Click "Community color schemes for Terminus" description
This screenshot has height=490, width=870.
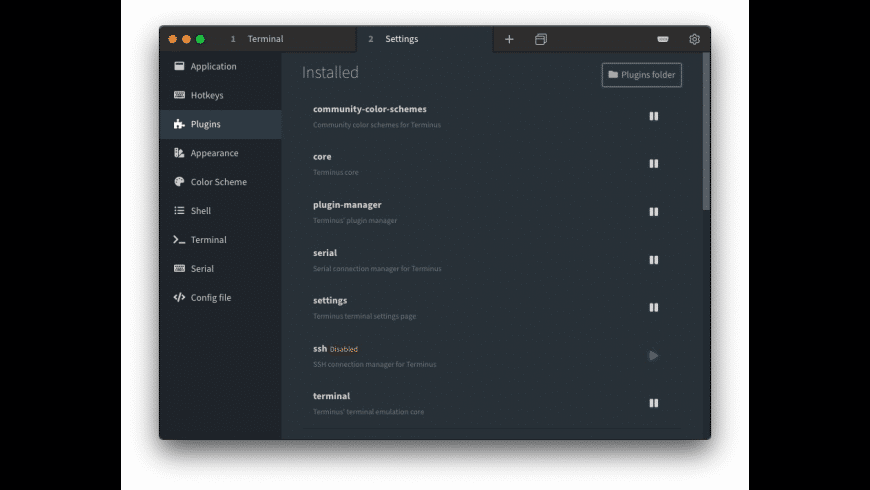pos(377,125)
